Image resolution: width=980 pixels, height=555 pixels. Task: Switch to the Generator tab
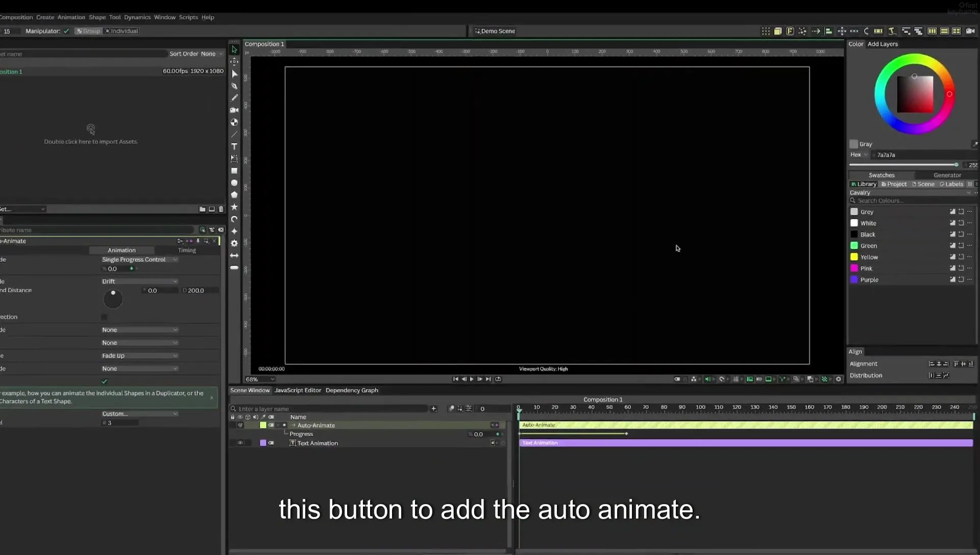(x=947, y=175)
